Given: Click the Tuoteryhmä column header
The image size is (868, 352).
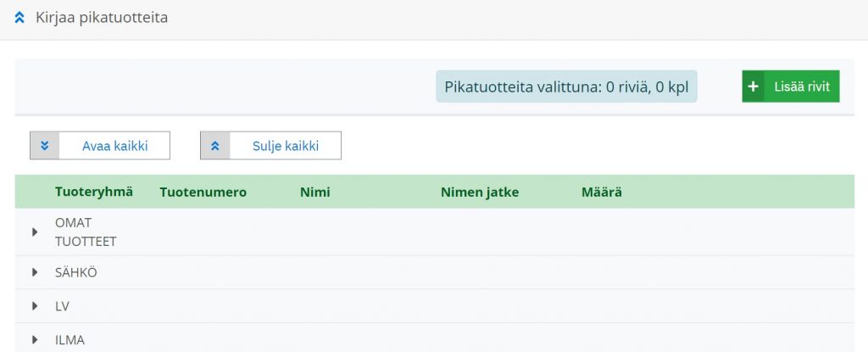Looking at the screenshot, I should [x=94, y=192].
